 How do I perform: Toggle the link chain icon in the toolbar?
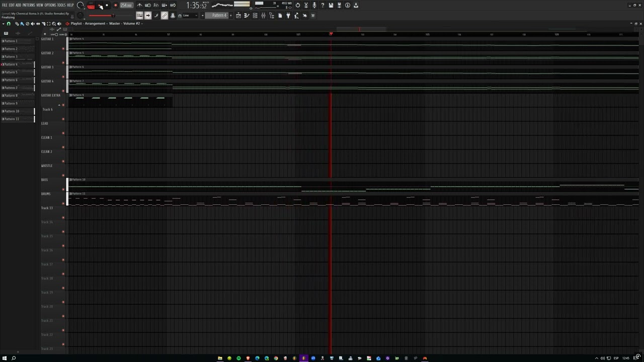tap(164, 16)
